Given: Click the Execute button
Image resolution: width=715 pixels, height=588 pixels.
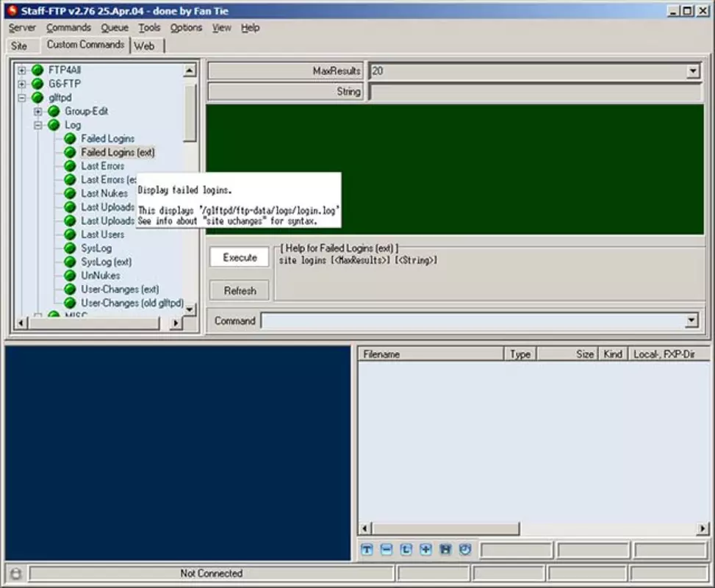Looking at the screenshot, I should tap(240, 257).
